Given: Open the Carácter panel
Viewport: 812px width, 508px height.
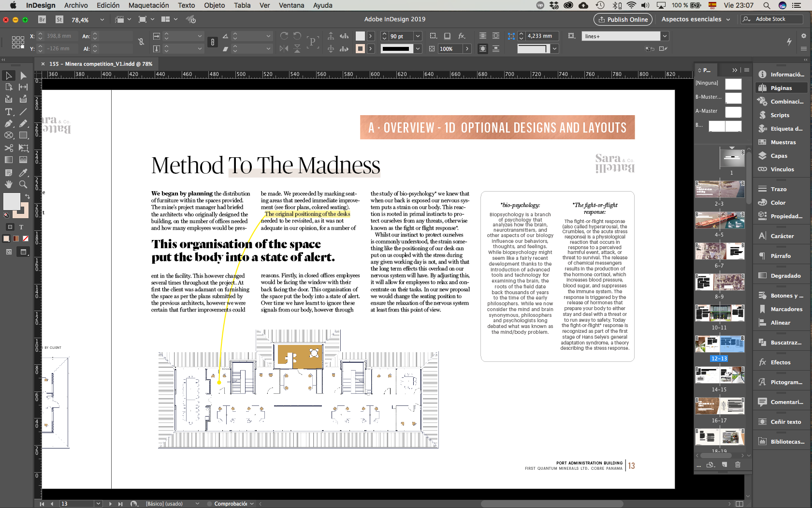Looking at the screenshot, I should [781, 236].
